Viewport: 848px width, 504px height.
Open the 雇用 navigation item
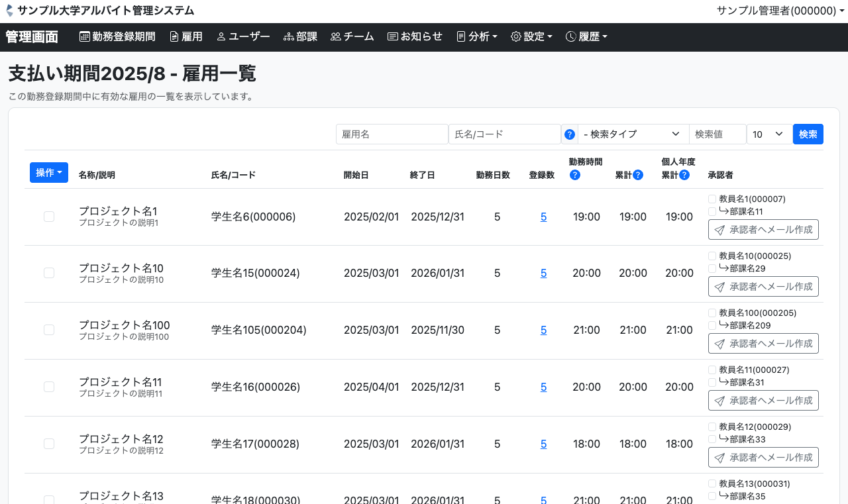186,37
